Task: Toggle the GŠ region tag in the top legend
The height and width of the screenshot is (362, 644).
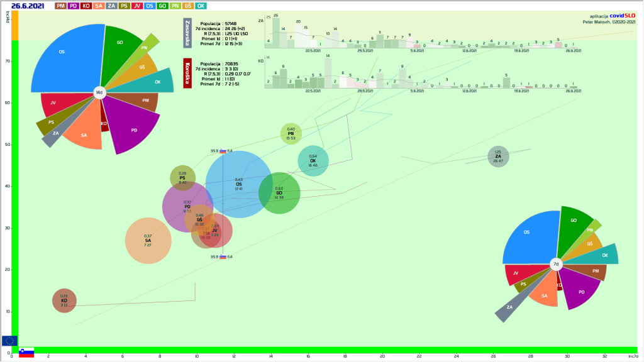Action: pyautogui.click(x=188, y=6)
